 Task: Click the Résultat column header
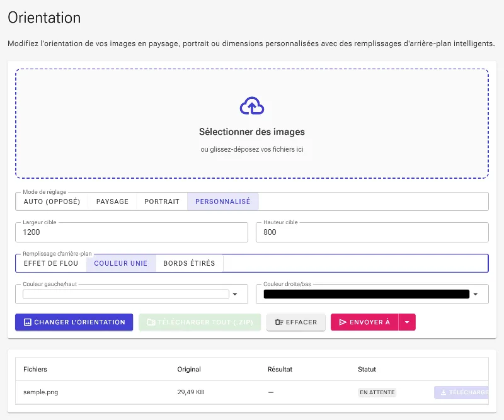point(280,369)
